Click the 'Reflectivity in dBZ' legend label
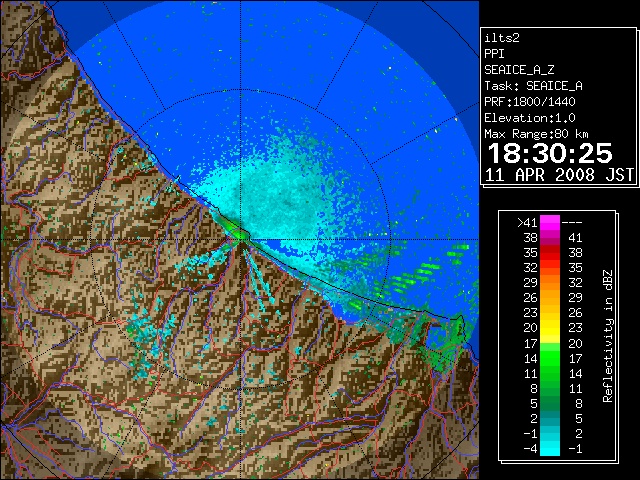The image size is (640, 480). [608, 336]
